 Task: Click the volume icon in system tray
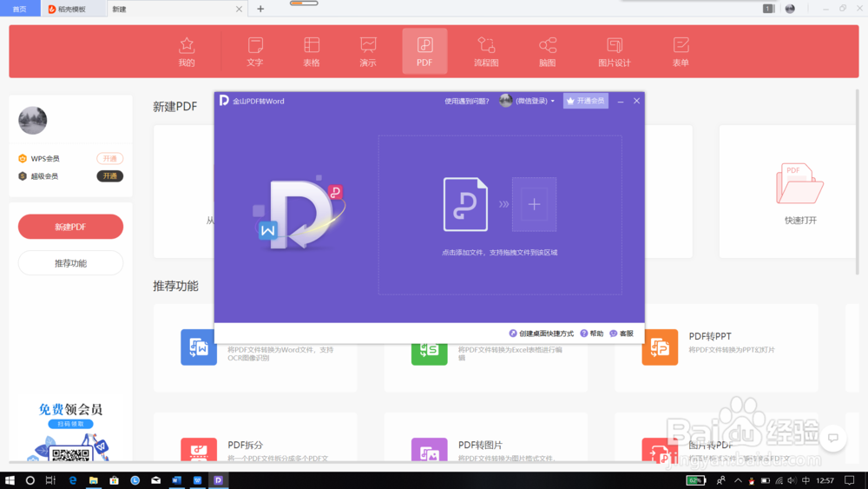click(x=792, y=480)
